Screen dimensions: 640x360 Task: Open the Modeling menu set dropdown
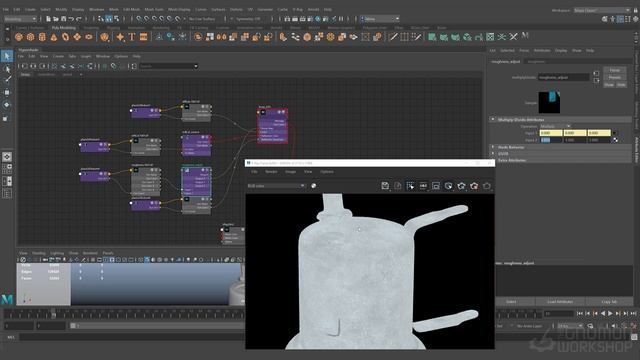click(x=20, y=19)
